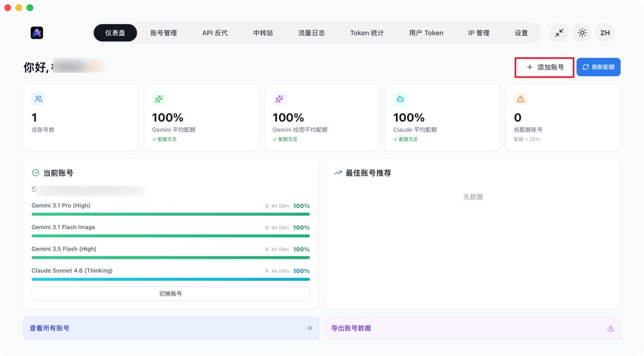Screen dimensions: 644x356
Task: Click the 导出账号数据 link
Action: [x=472, y=328]
